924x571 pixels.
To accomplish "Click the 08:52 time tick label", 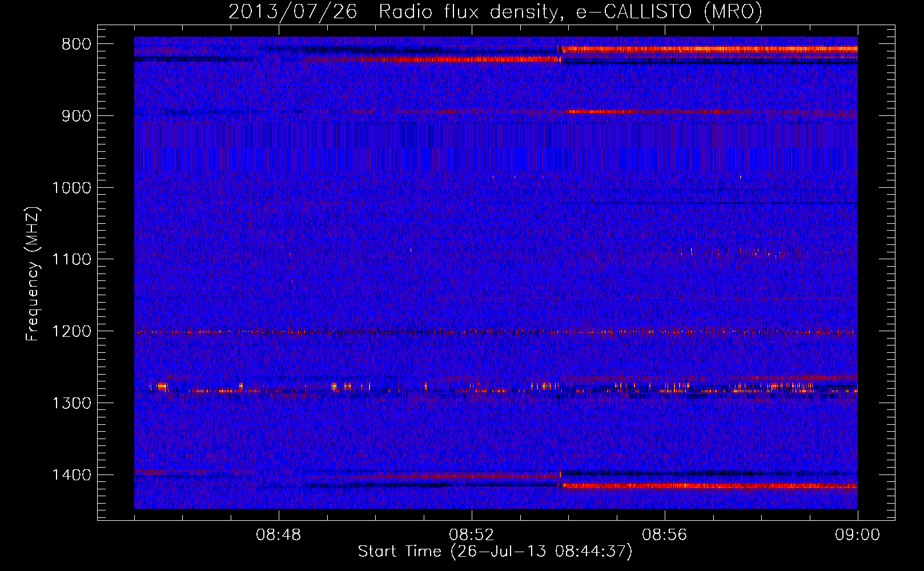I will point(471,535).
